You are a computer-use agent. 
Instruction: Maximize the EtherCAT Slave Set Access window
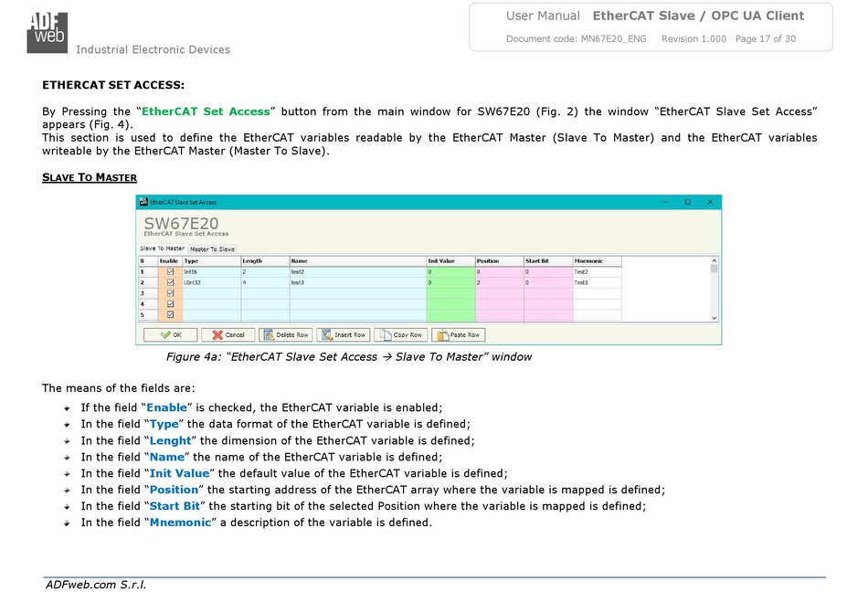[687, 202]
